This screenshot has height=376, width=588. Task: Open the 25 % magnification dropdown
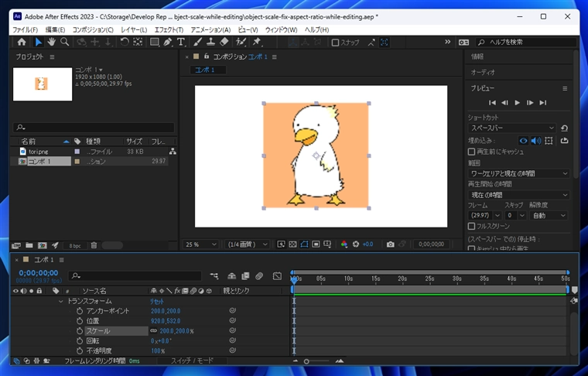click(x=200, y=244)
